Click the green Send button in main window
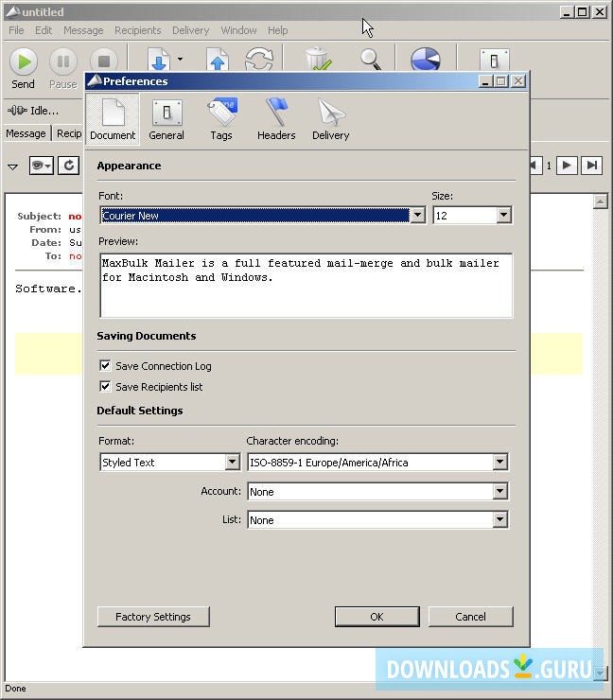 (x=24, y=68)
